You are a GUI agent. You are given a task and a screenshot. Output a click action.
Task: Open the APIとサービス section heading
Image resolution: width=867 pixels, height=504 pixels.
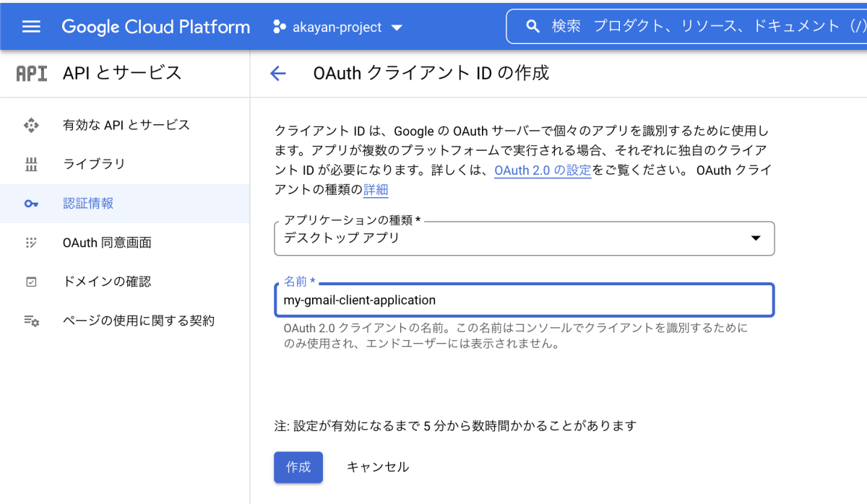pyautogui.click(x=123, y=73)
